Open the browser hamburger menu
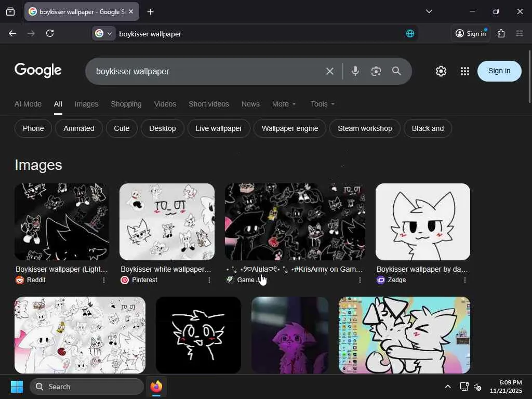Image resolution: width=532 pixels, height=399 pixels. click(x=520, y=33)
